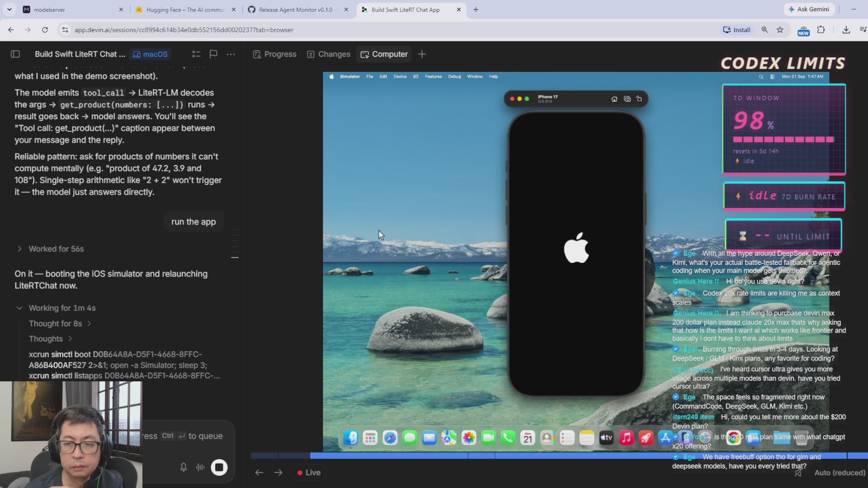The height and width of the screenshot is (488, 868).
Task: Switch to the Changes tab
Action: coord(329,54)
